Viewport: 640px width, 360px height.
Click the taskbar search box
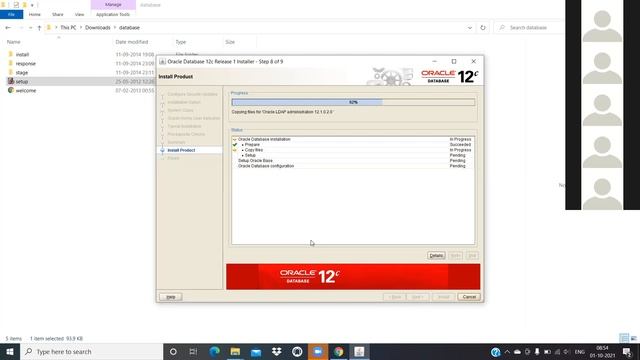91,351
